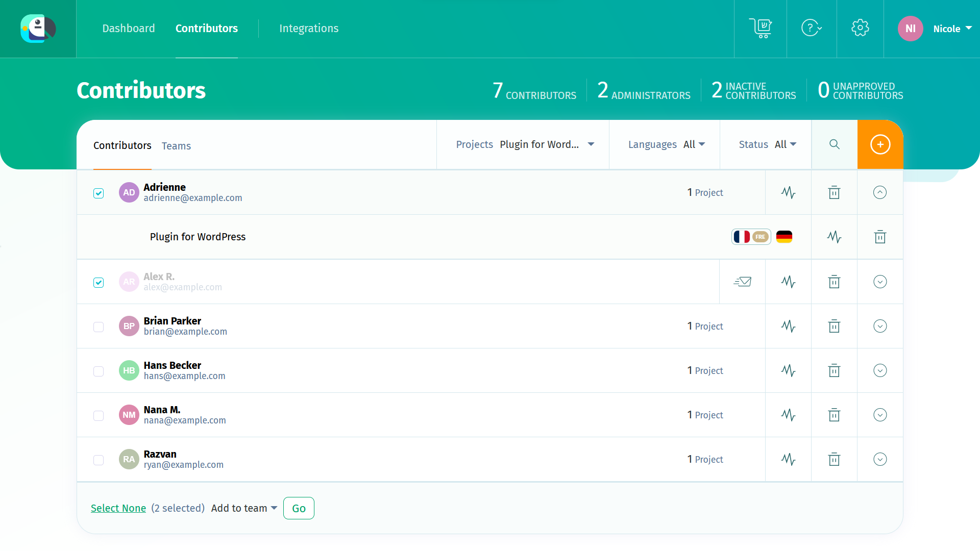The height and width of the screenshot is (551, 980).
Task: Click the German flag language icon
Action: click(784, 237)
